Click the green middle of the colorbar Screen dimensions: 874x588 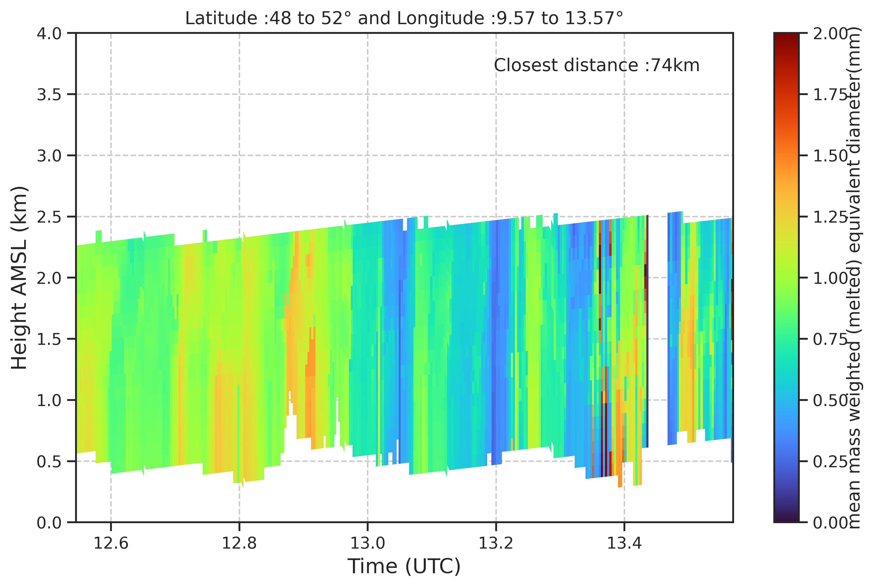[x=786, y=277]
